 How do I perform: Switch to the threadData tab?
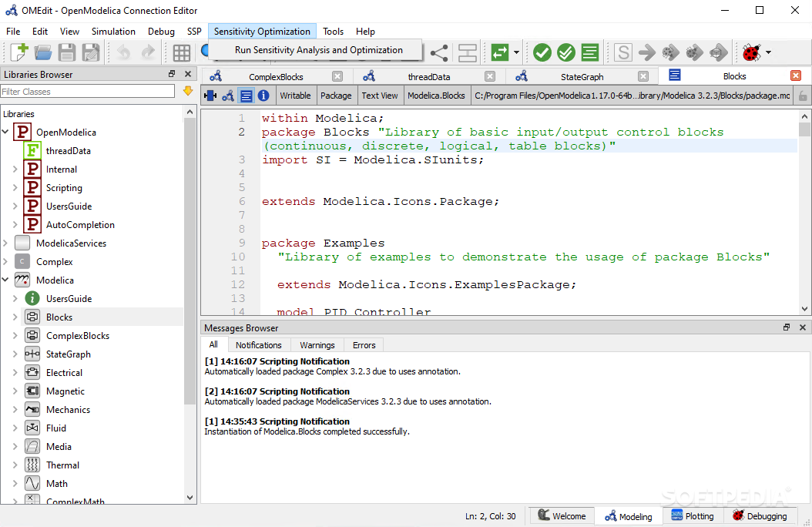[429, 76]
